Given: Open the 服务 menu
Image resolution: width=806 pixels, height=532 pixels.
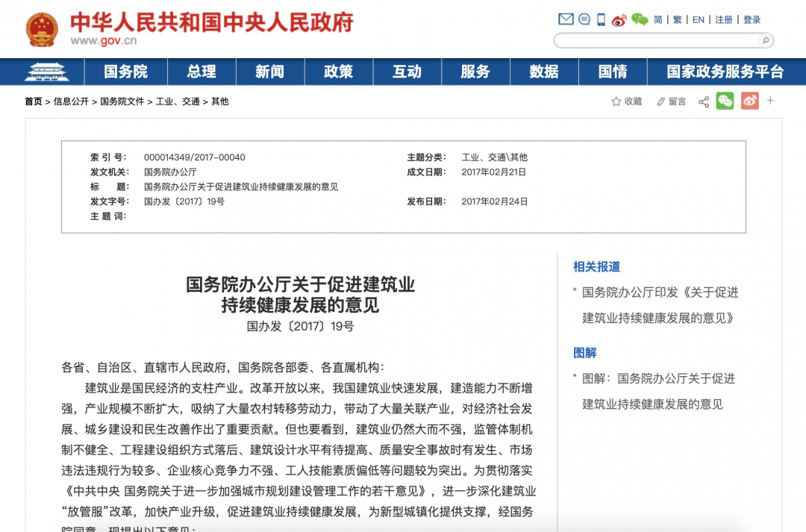Looking at the screenshot, I should pyautogui.click(x=475, y=72).
